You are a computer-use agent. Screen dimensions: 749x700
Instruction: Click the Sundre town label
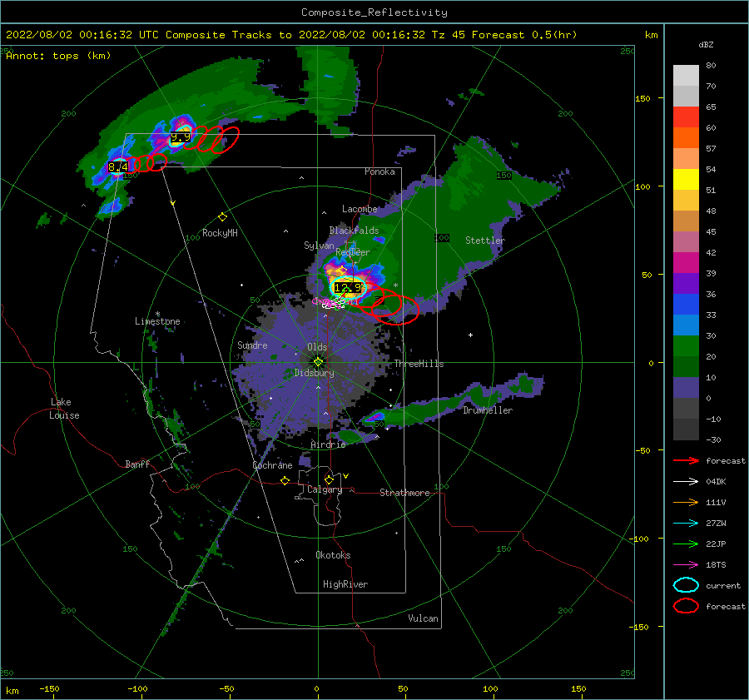[x=252, y=345]
